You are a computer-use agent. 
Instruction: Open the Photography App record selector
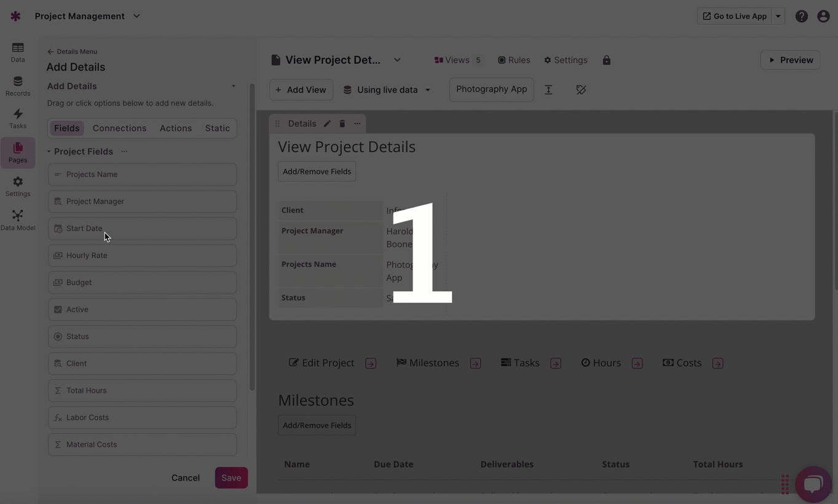pyautogui.click(x=491, y=90)
